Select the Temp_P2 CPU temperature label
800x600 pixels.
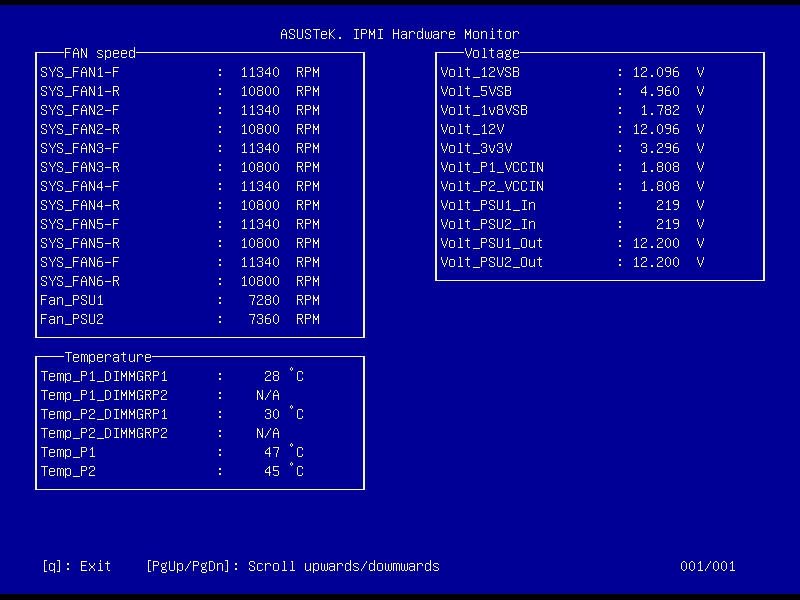click(68, 471)
